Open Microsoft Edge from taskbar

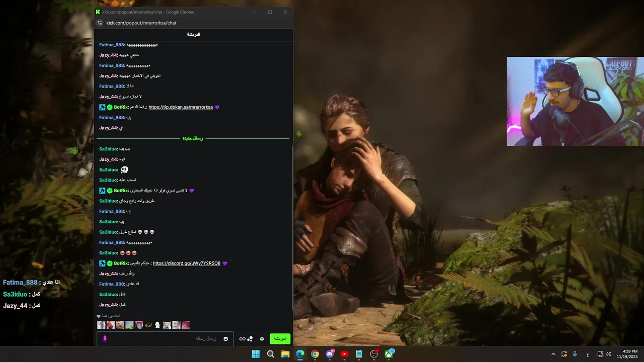tap(300, 354)
